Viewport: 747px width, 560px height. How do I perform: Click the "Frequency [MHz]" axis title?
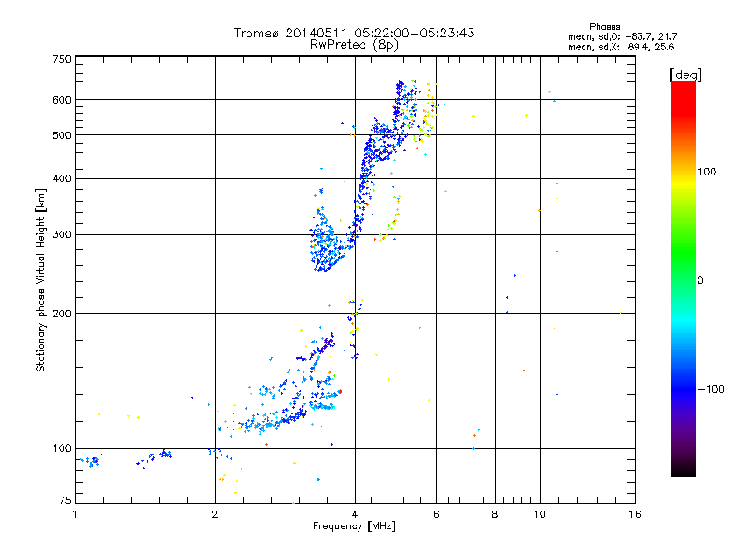coord(354,526)
